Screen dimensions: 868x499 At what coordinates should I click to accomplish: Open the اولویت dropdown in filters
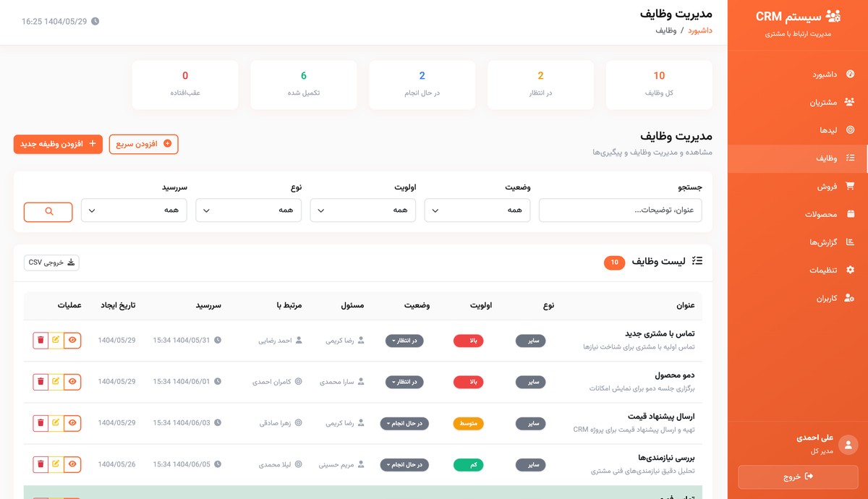coord(362,210)
